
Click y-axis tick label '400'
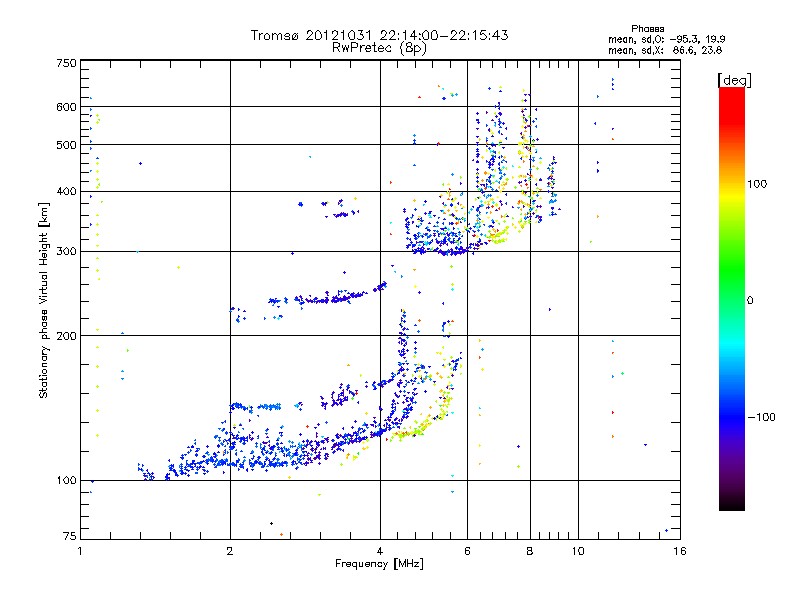[x=66, y=191]
